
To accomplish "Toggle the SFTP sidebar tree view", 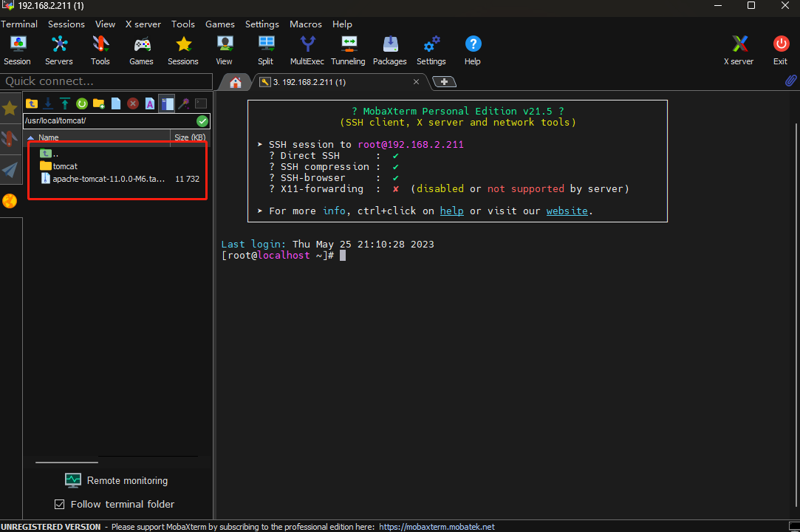I will pyautogui.click(x=167, y=104).
